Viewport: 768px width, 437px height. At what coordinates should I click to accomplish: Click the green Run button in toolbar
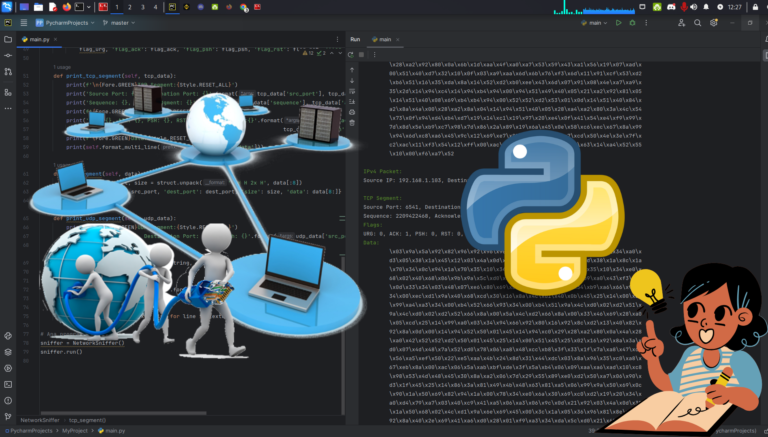click(618, 21)
